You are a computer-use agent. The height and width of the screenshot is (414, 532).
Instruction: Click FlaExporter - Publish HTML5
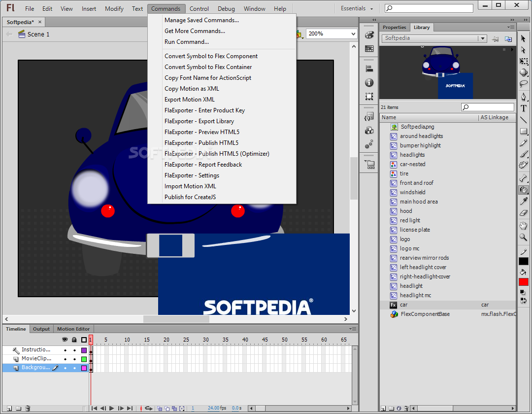point(201,143)
